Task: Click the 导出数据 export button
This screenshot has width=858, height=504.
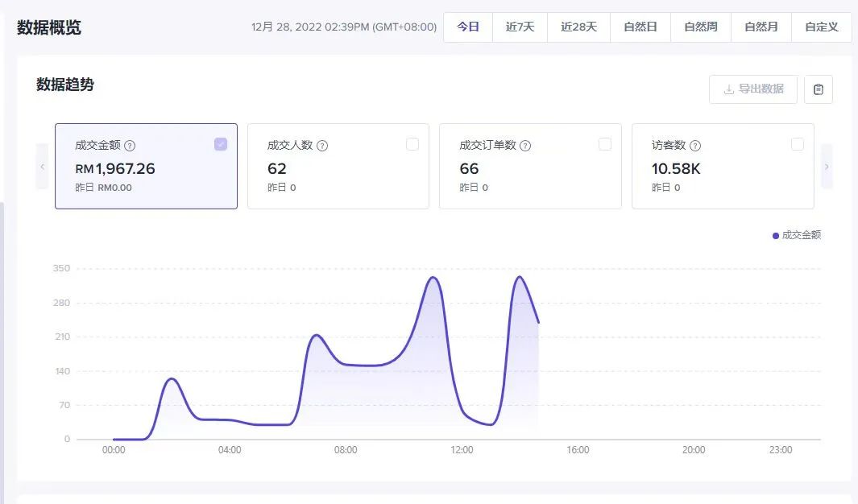Action: click(752, 89)
